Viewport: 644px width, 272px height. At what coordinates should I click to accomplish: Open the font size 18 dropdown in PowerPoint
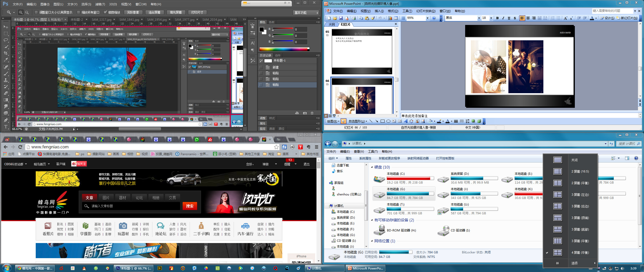pyautogui.click(x=491, y=18)
